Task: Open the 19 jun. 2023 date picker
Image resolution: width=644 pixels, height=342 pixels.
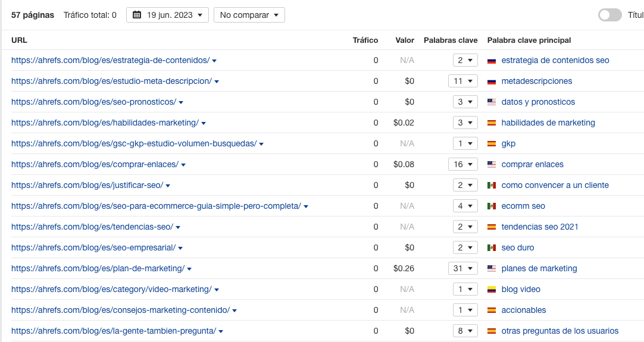Action: click(x=167, y=15)
